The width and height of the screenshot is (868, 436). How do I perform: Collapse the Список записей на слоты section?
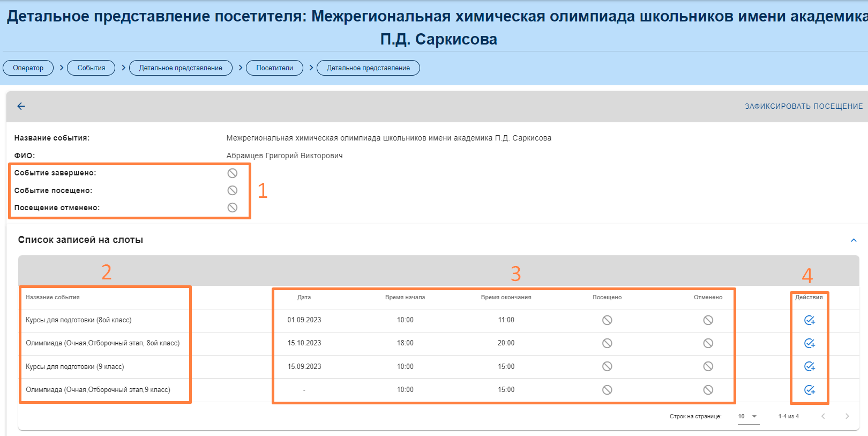tap(854, 240)
